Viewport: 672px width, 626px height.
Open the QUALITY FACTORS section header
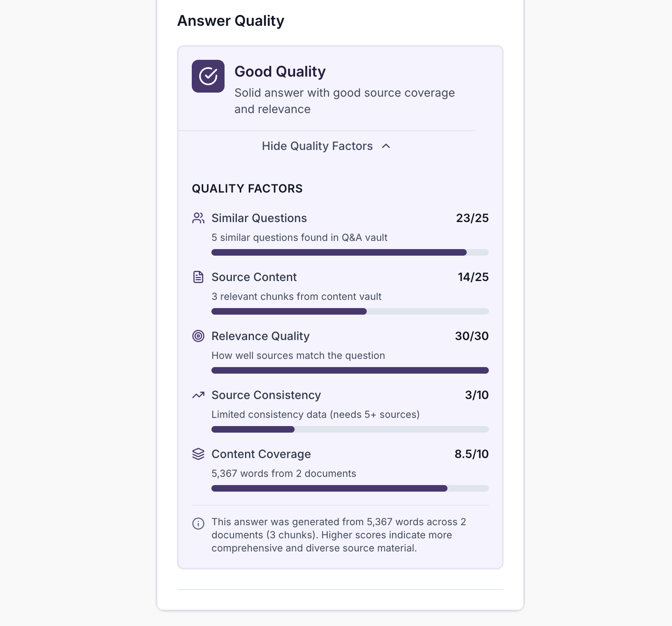247,188
